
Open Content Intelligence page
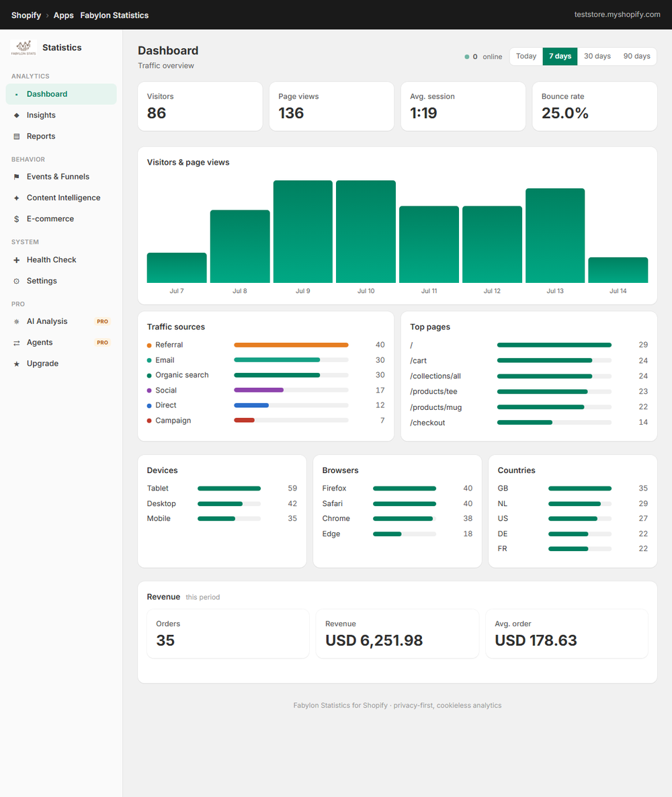(x=61, y=198)
